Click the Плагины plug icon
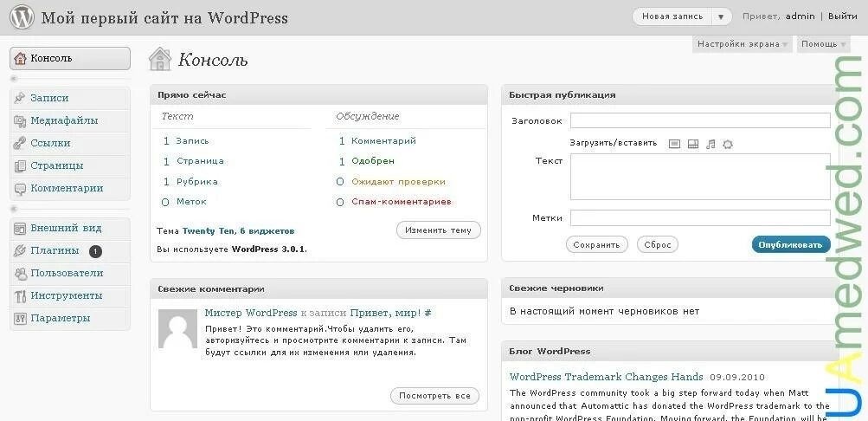 click(20, 251)
